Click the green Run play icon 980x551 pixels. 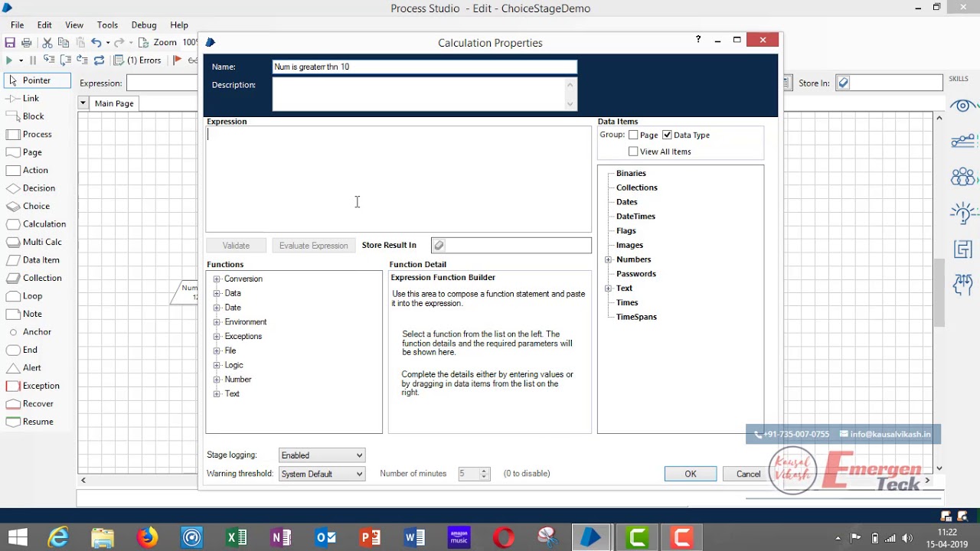[x=8, y=60]
